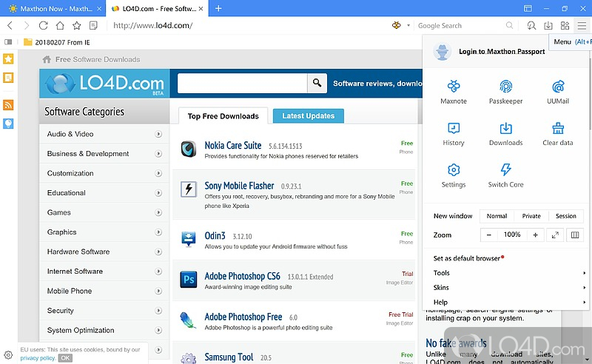Click OK on the cookie notice

pyautogui.click(x=65, y=358)
